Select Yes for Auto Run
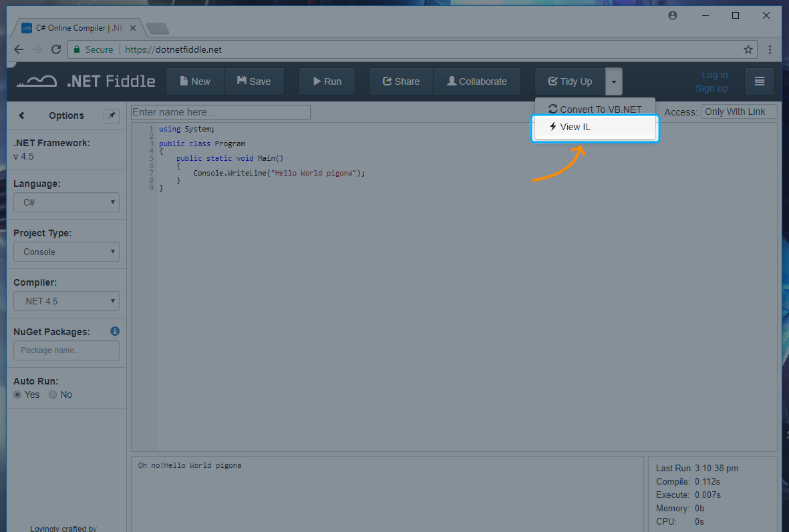 [x=18, y=394]
